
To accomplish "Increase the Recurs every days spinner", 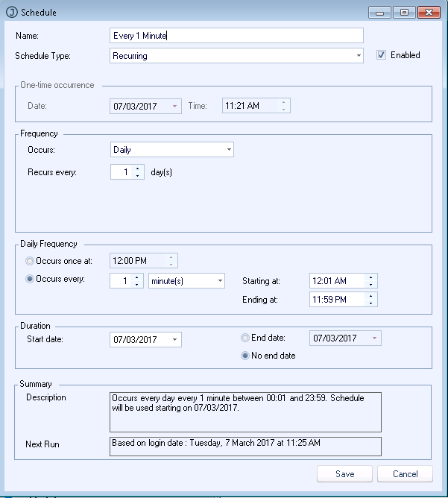I will pos(138,168).
